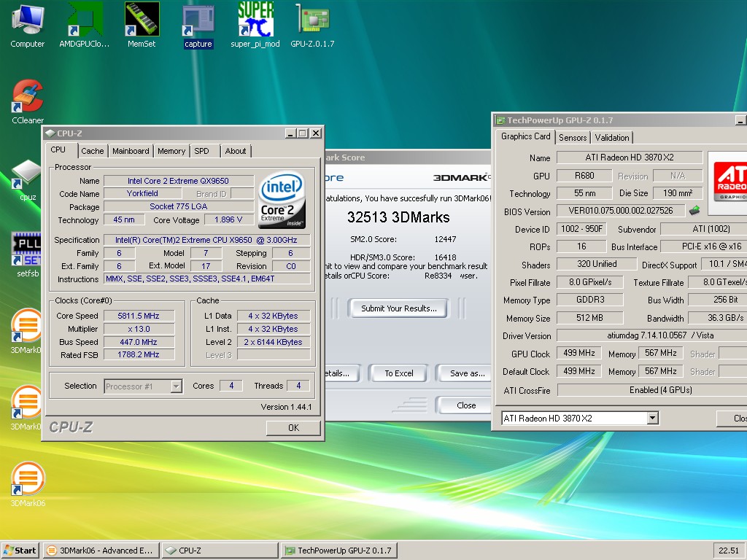Open the Cache tab in CPU-Z
This screenshot has height=560, width=747.
(x=93, y=151)
